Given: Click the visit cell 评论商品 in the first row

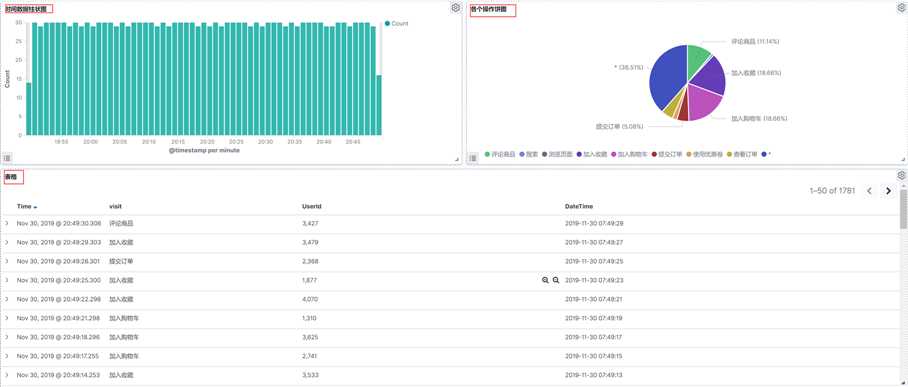Looking at the screenshot, I should [x=121, y=223].
